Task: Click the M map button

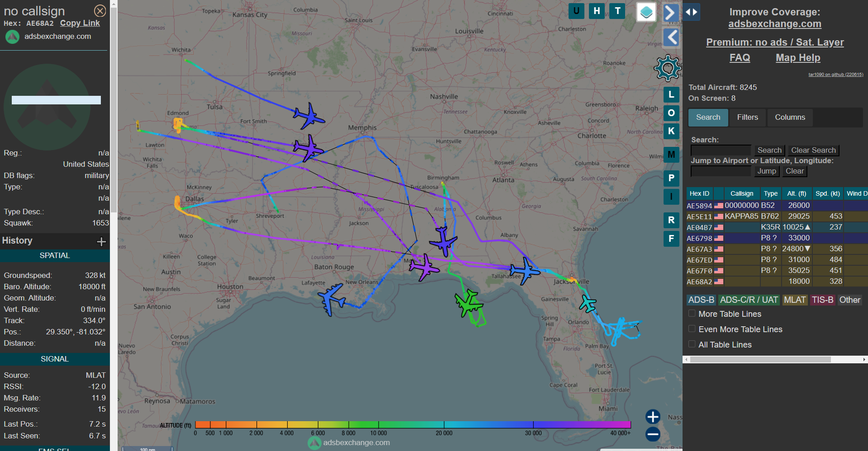Action: pyautogui.click(x=671, y=155)
